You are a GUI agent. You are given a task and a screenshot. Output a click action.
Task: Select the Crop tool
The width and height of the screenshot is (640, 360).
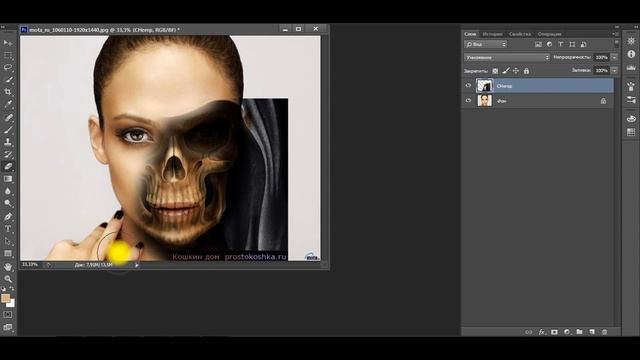point(8,92)
